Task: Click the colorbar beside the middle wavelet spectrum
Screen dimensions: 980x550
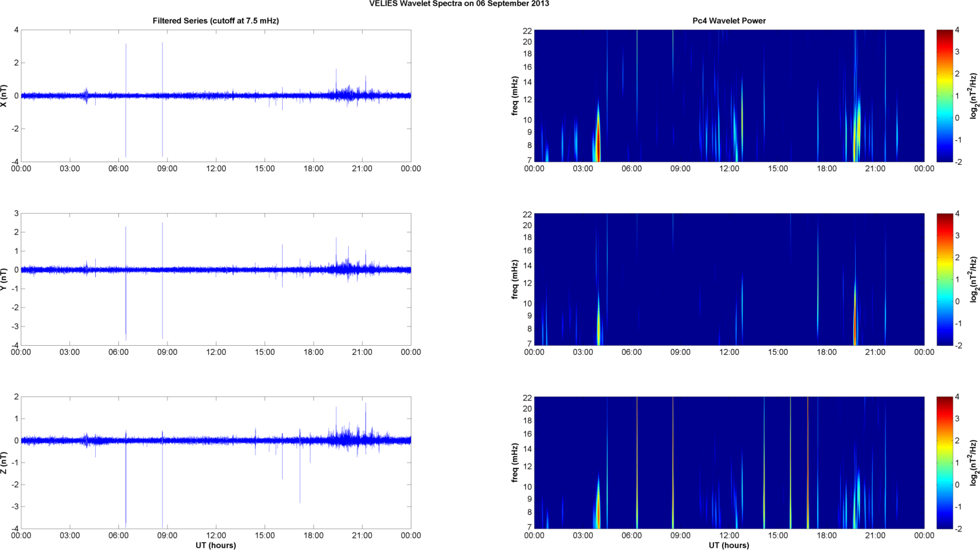Action: point(944,279)
